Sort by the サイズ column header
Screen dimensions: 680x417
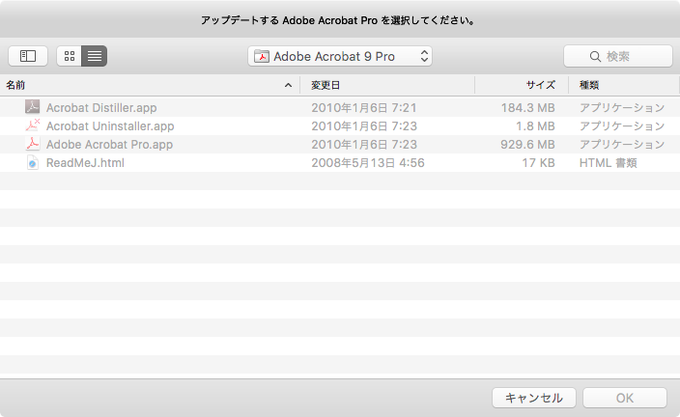tap(522, 85)
